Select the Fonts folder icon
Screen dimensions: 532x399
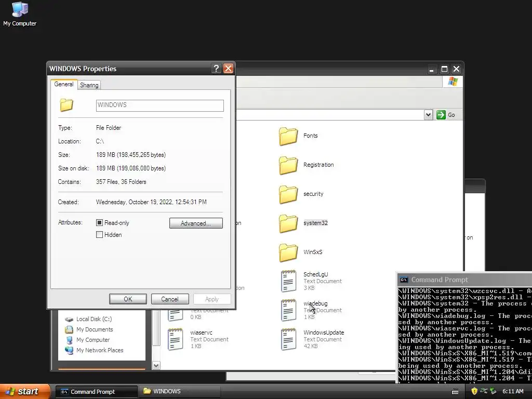288,137
